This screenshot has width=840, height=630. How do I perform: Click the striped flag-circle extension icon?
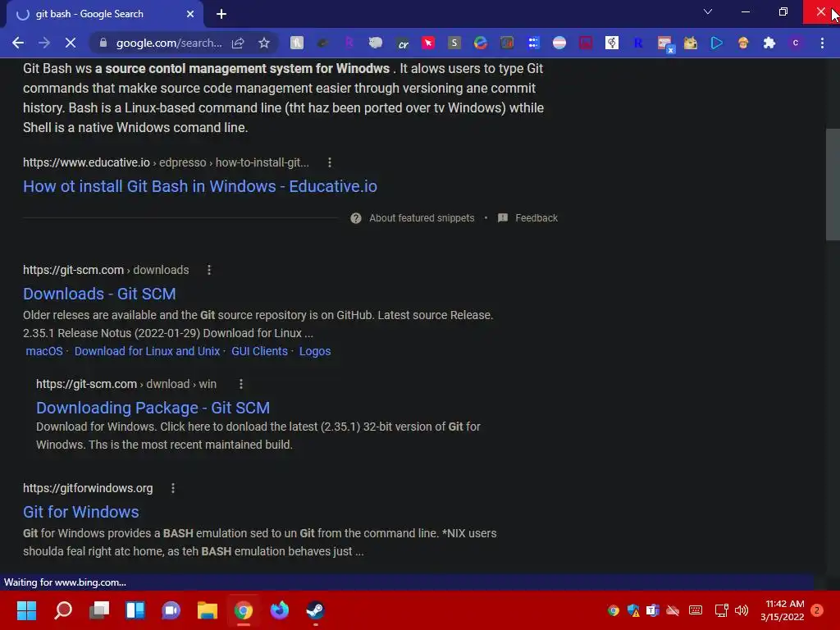[x=559, y=43]
